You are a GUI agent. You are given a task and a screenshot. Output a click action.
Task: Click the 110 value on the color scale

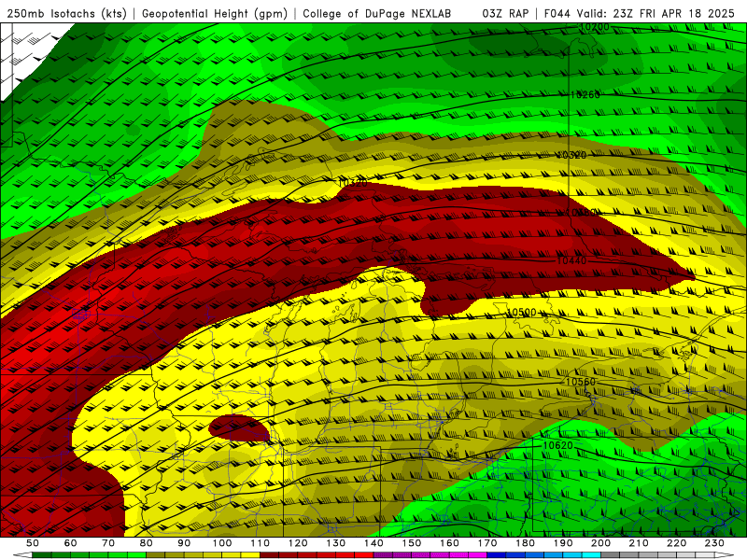pos(260,543)
